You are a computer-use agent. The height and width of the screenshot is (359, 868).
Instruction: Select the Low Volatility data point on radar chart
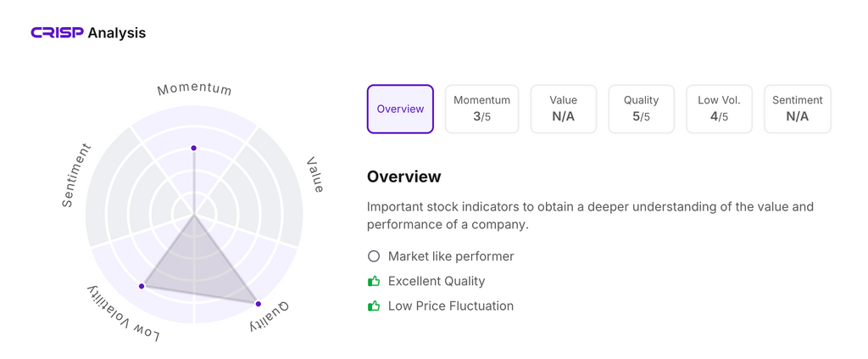142,286
